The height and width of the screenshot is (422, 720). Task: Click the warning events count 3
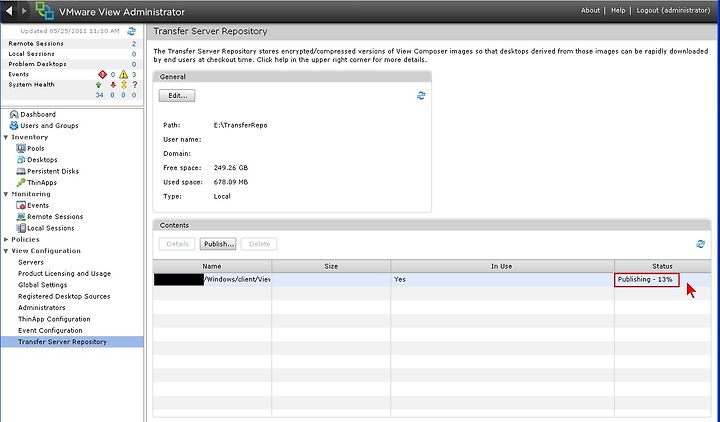[134, 74]
